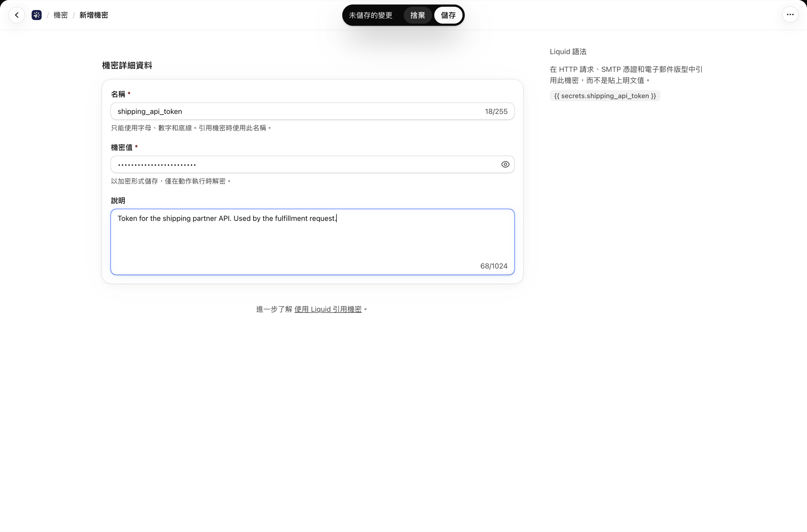The height and width of the screenshot is (532, 807).
Task: Click the 未儲存的變更 label
Action: (370, 15)
